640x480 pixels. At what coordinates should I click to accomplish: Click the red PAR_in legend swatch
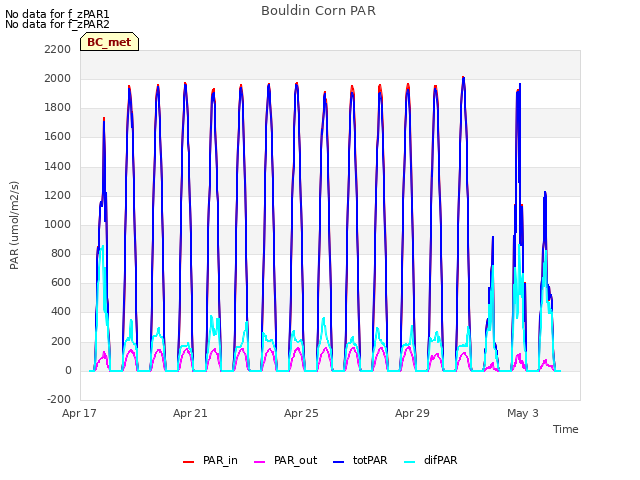189,462
